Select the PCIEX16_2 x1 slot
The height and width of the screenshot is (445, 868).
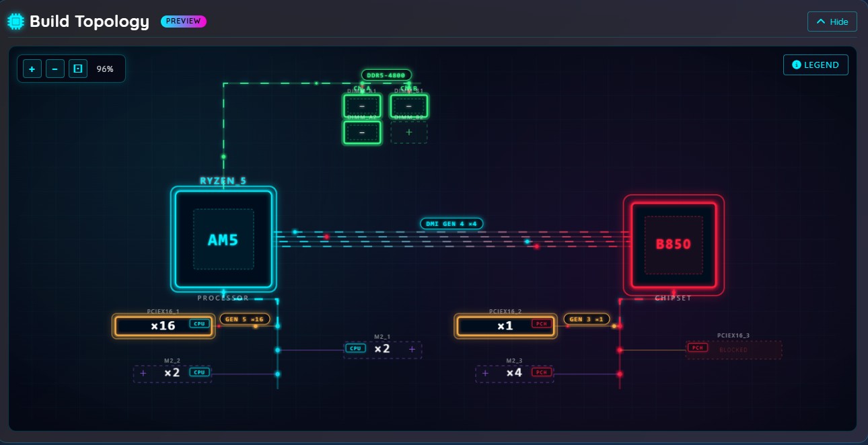(505, 326)
